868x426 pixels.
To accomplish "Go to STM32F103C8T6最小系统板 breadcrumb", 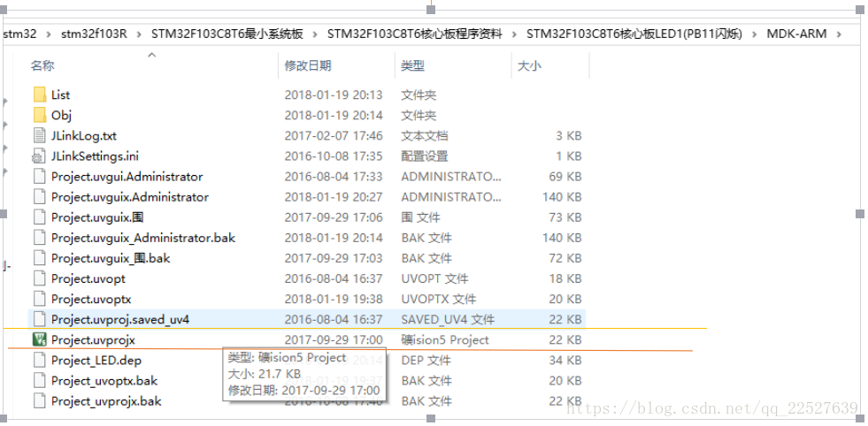I will (x=227, y=34).
